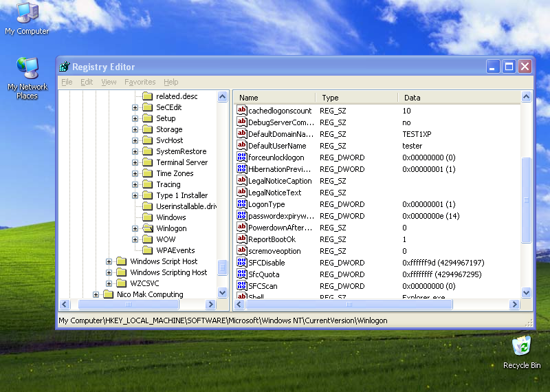Expand the Setup key
Image resolution: width=550 pixels, height=392 pixels.
point(135,118)
